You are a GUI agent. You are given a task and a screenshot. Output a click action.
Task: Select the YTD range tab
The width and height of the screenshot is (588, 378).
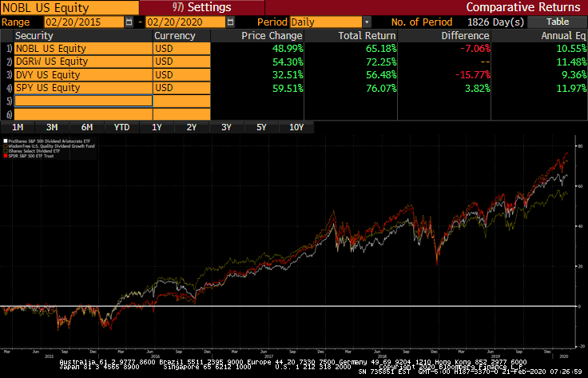[x=122, y=127]
